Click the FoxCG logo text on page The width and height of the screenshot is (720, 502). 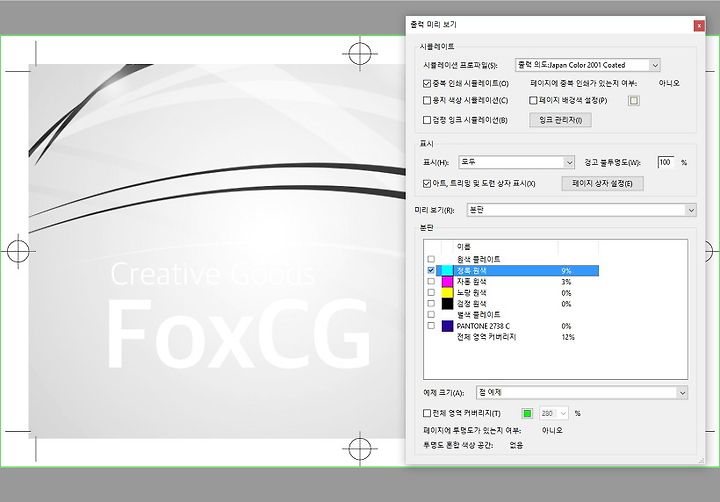[239, 334]
